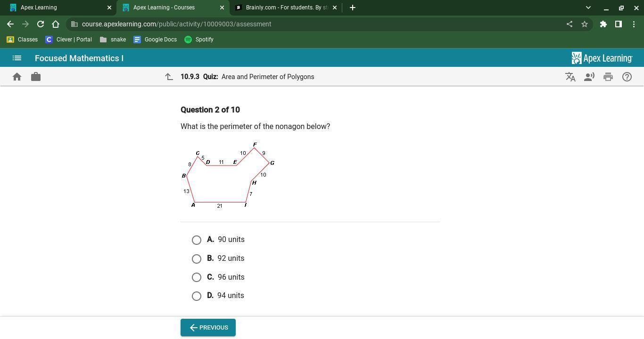644x339 pixels.
Task: Open the translate tool icon
Action: (570, 77)
